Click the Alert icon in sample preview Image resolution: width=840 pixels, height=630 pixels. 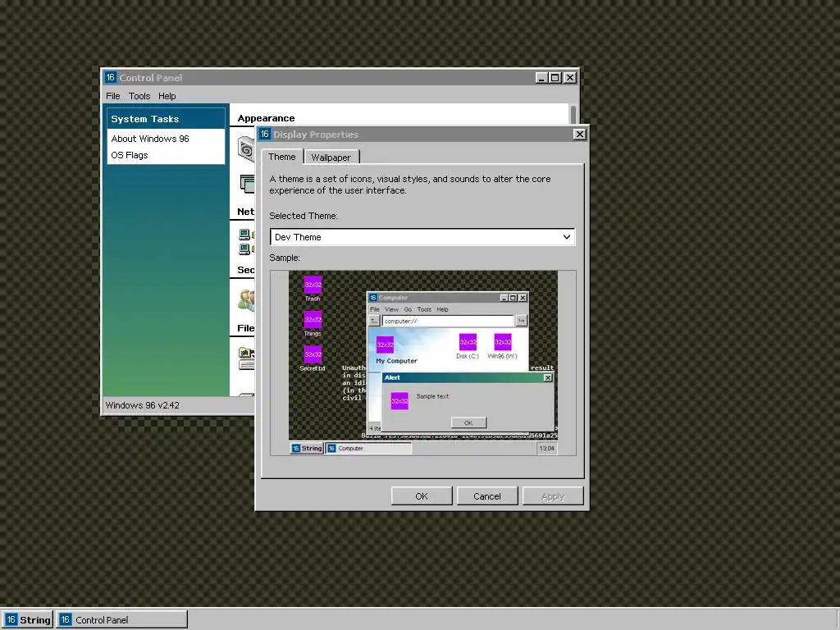tap(399, 400)
